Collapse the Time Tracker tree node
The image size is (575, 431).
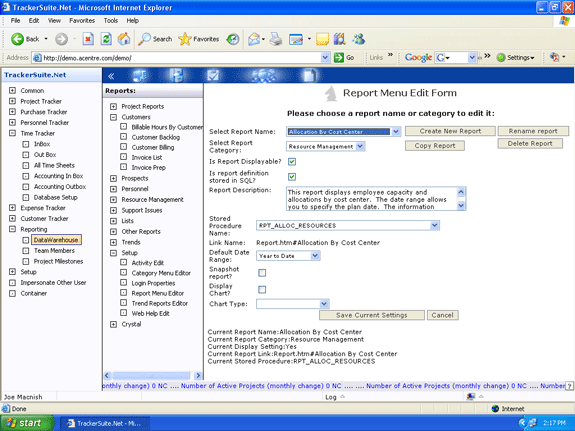12,133
